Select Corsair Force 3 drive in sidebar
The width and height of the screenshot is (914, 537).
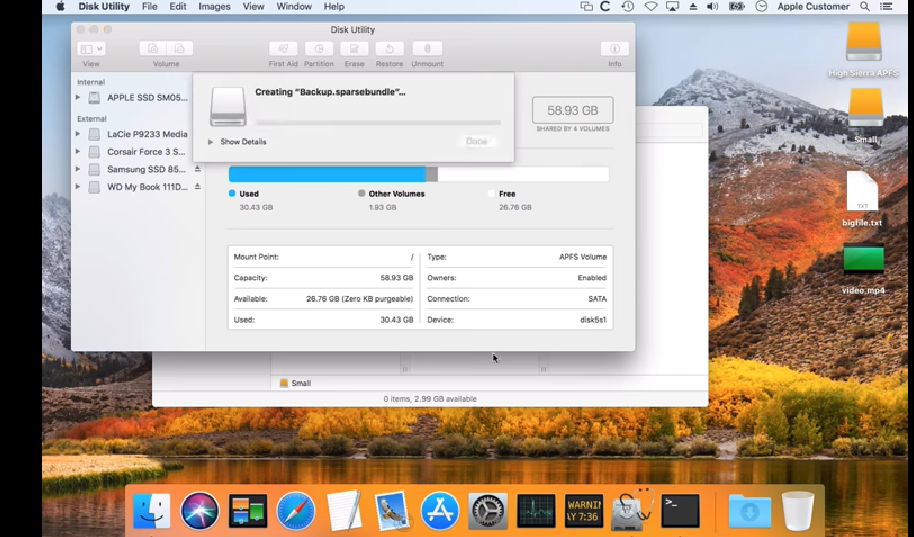click(145, 152)
